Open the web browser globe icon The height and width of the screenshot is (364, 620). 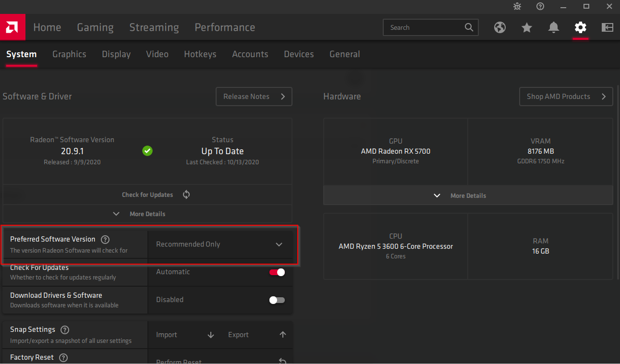click(x=500, y=27)
